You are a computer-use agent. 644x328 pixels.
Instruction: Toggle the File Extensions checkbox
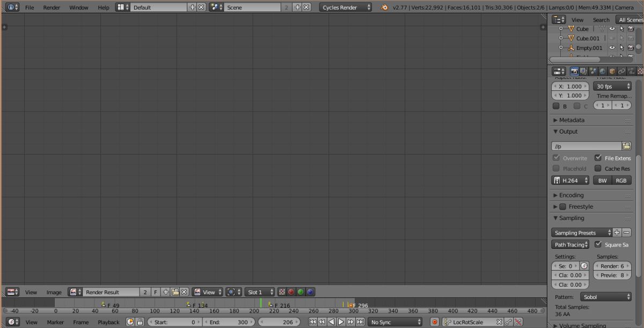[x=598, y=158]
